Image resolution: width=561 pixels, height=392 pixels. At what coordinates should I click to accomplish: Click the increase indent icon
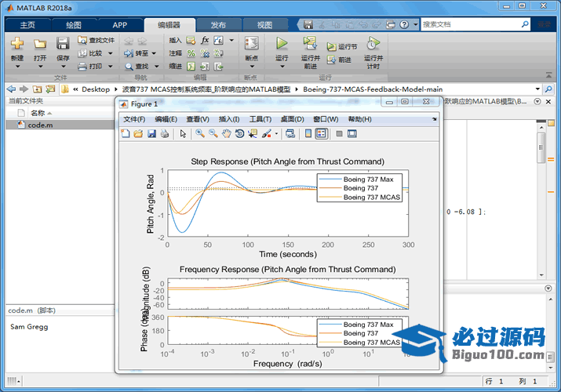pyautogui.click(x=205, y=67)
